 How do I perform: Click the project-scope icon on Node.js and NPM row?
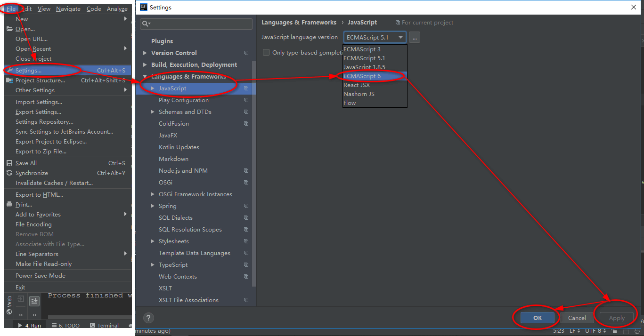(246, 171)
